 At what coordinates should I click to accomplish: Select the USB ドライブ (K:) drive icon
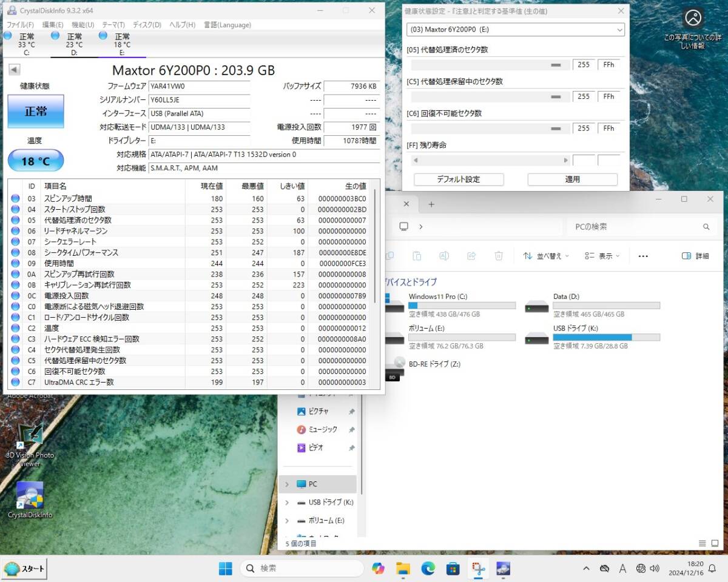click(x=537, y=337)
